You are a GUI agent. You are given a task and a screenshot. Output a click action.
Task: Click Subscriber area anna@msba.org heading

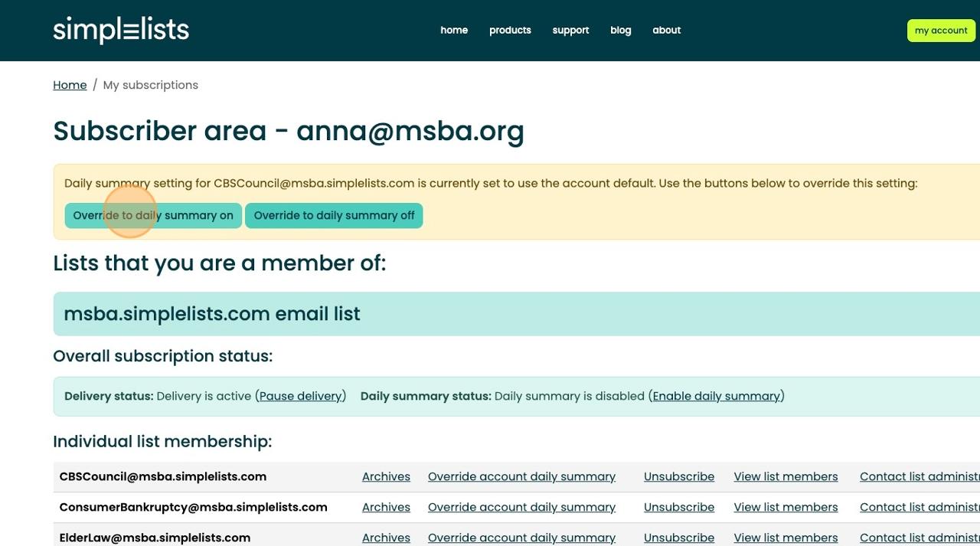[289, 131]
